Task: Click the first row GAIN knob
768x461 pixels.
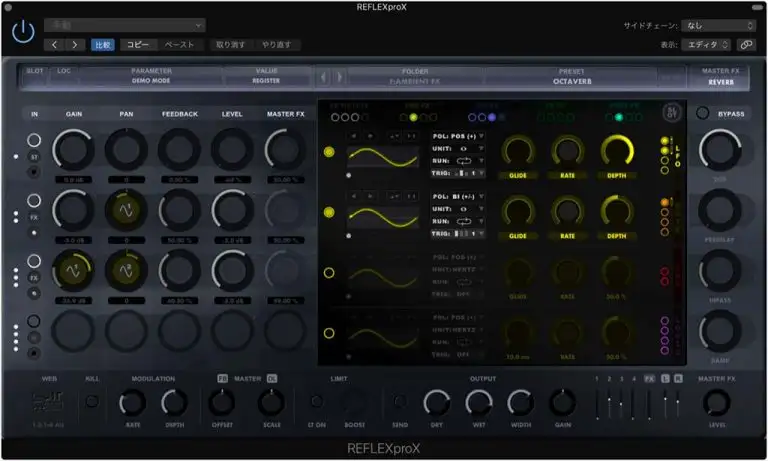Action: pyautogui.click(x=73, y=150)
